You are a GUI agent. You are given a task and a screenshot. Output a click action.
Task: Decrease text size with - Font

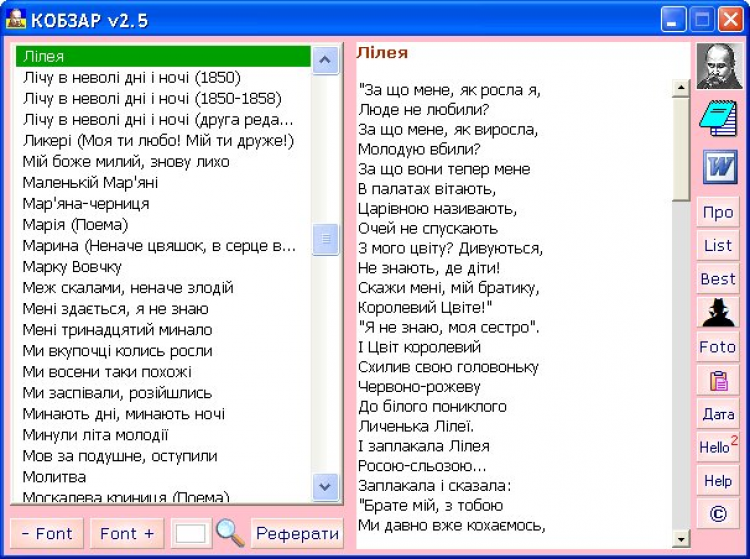47,533
